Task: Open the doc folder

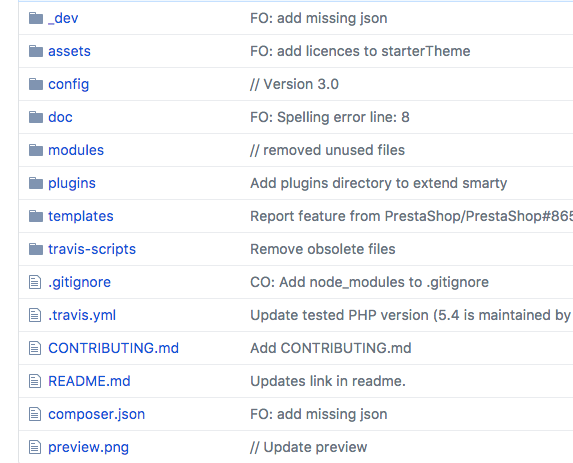Action: (x=60, y=117)
